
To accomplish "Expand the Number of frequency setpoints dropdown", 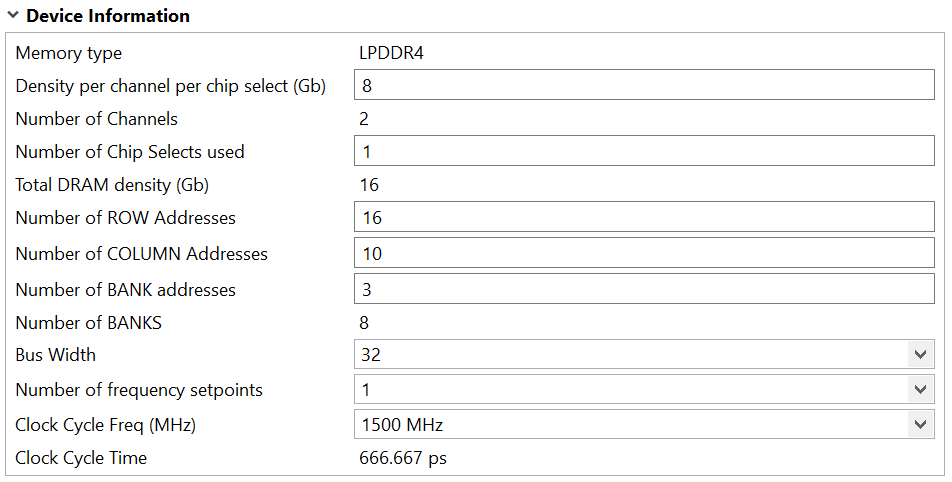I will tap(920, 390).
